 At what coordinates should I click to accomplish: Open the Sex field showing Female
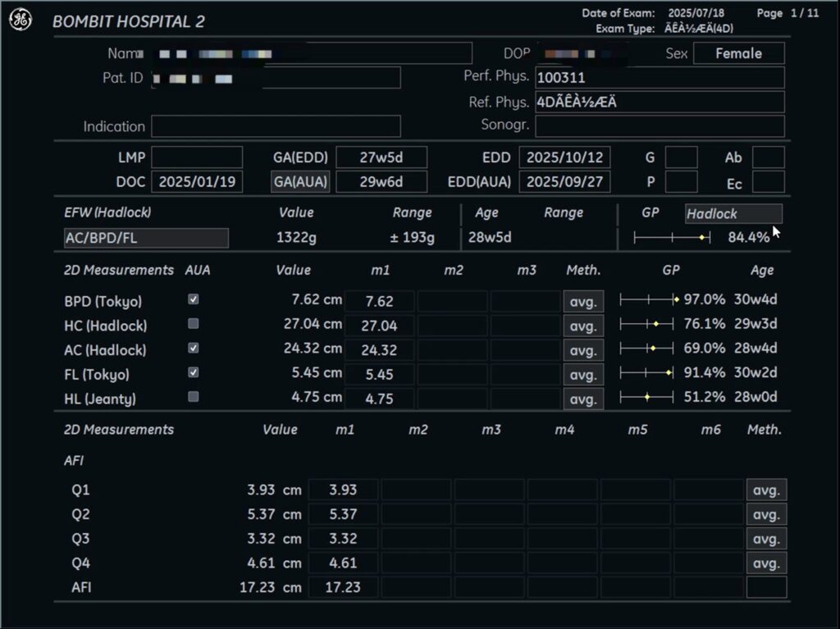[x=738, y=53]
